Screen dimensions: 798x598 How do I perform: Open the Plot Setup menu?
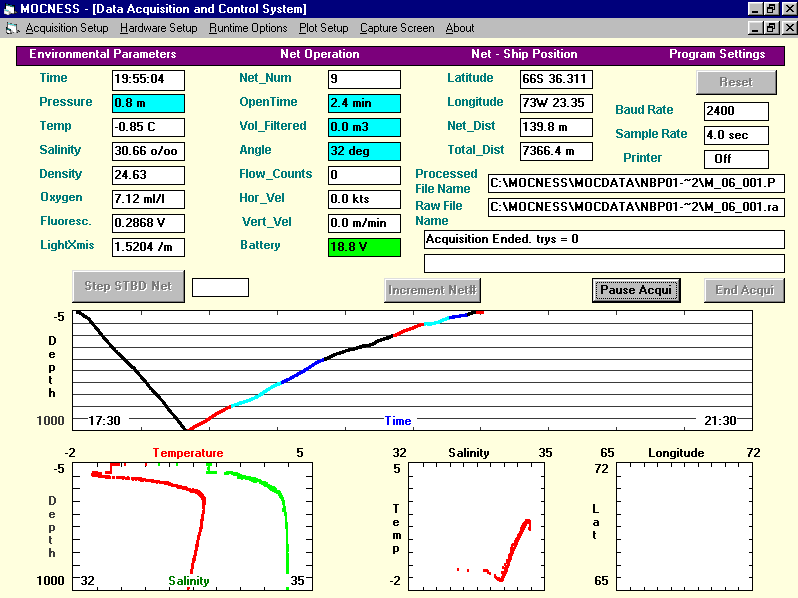324,28
